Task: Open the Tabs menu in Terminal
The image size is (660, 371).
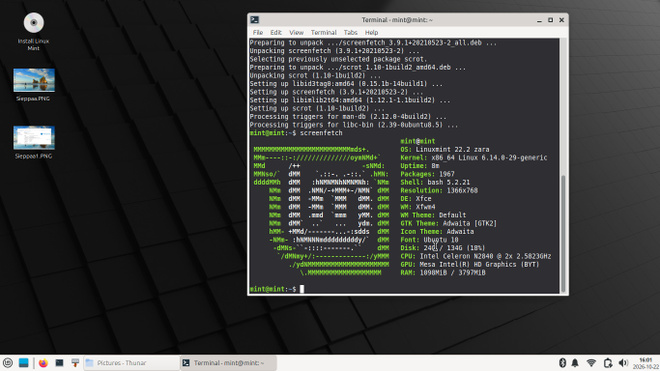Action: click(x=350, y=32)
